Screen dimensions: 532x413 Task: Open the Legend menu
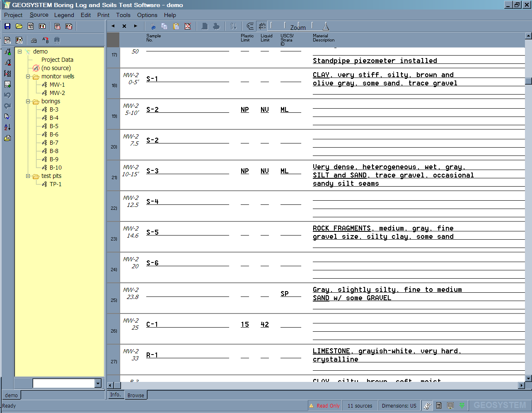pos(64,15)
